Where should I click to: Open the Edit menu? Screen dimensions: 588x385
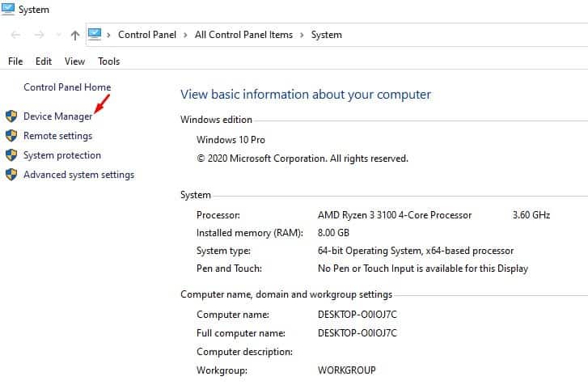click(x=44, y=61)
